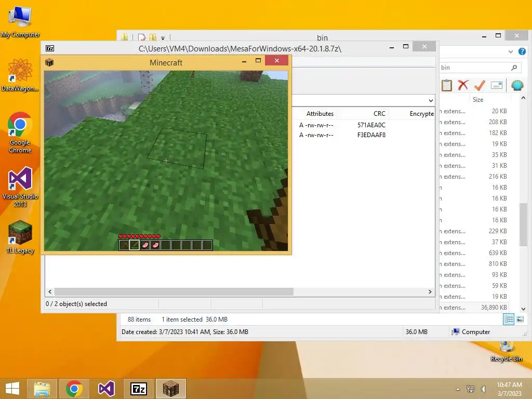Select the 810 KB file row
The width and height of the screenshot is (532, 399).
(x=474, y=263)
